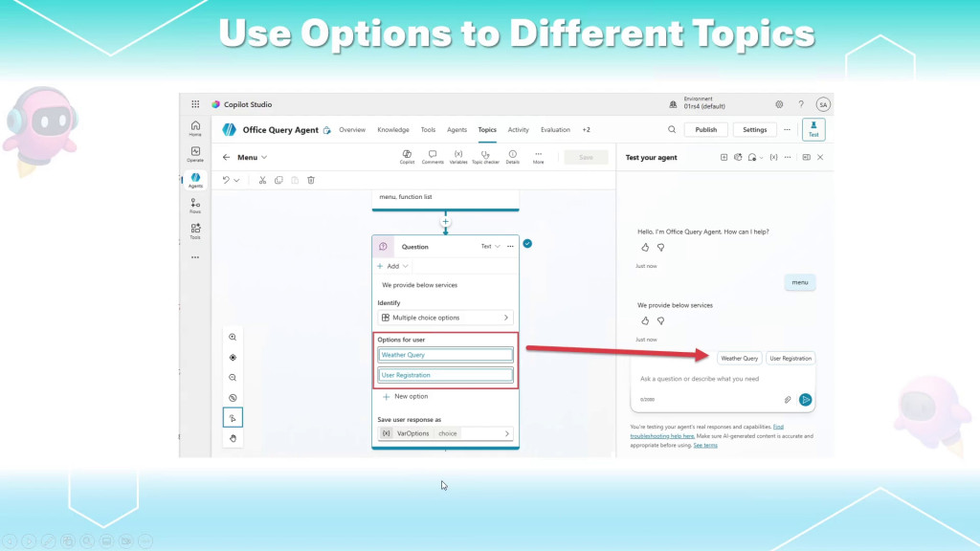Open the Activity tab
This screenshot has width=980, height=551.
[x=518, y=130]
